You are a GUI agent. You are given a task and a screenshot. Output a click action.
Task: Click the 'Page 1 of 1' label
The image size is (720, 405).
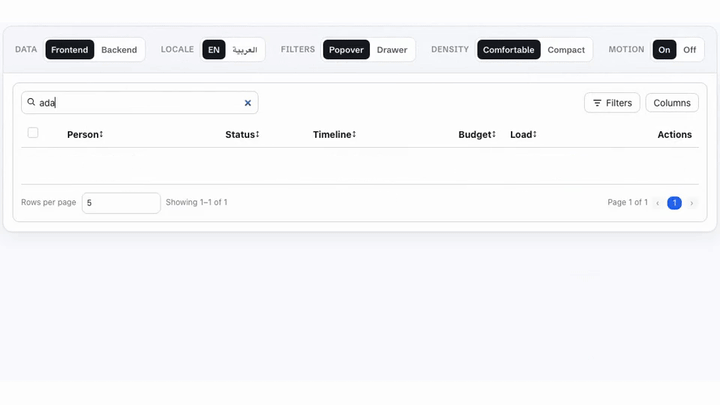627,202
